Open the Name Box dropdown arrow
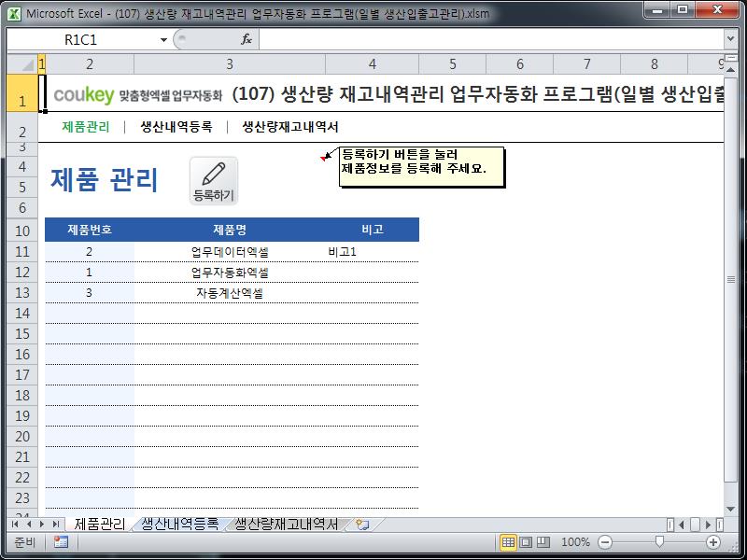Image resolution: width=747 pixels, height=560 pixels. pyautogui.click(x=163, y=39)
